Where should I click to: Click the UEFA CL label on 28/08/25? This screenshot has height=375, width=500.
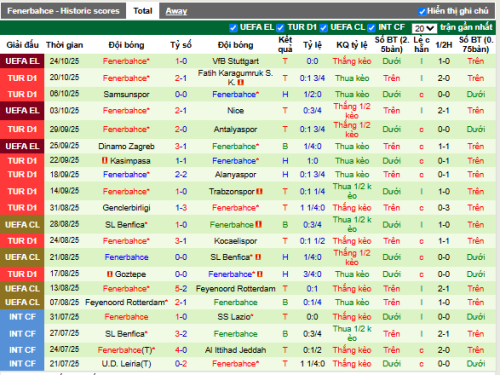pyautogui.click(x=22, y=225)
